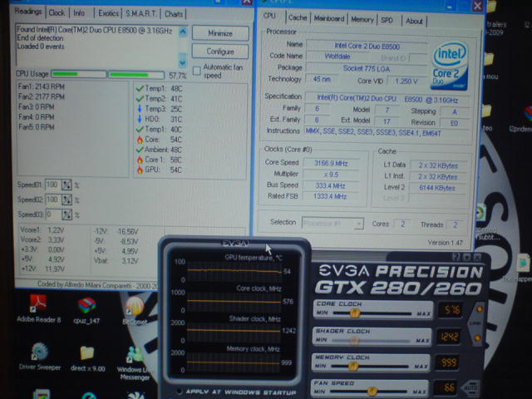
Task: Toggle Apply at Windows Startup in EVGA Precision
Action: coord(180,392)
